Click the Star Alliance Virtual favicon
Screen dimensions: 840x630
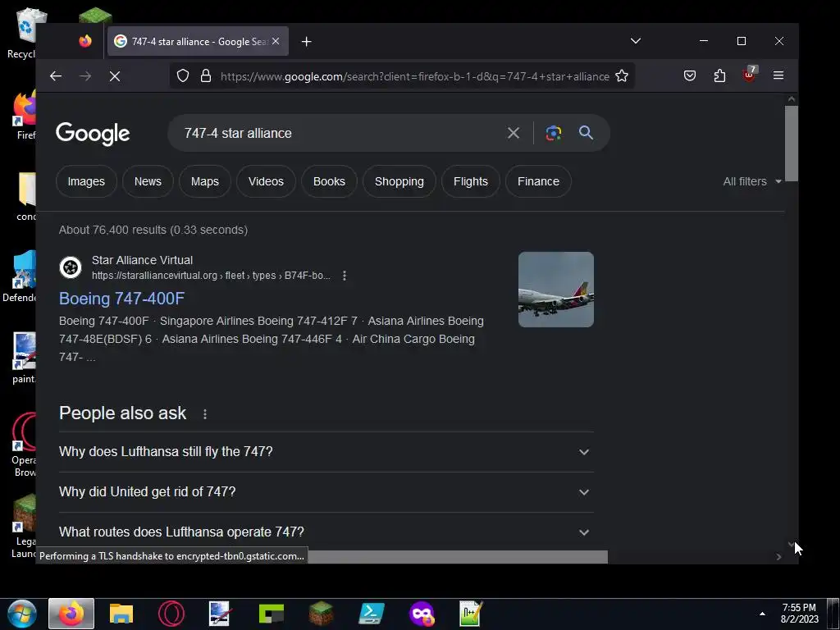coord(71,267)
